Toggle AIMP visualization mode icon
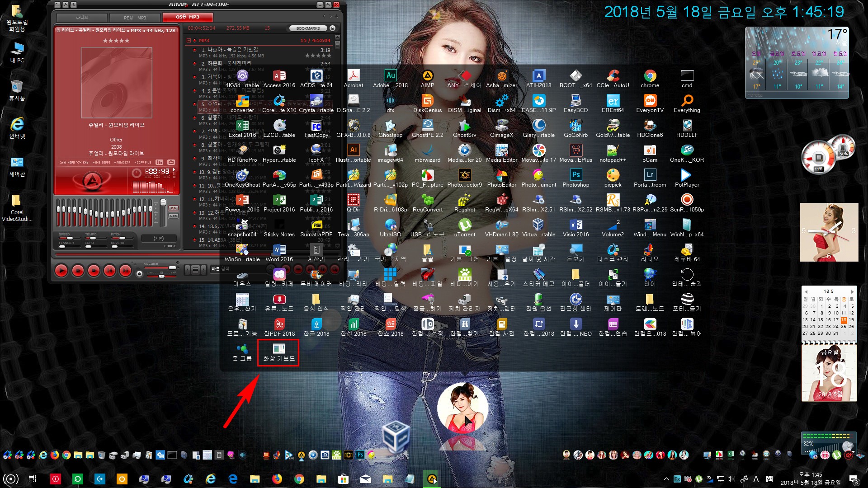 click(160, 162)
